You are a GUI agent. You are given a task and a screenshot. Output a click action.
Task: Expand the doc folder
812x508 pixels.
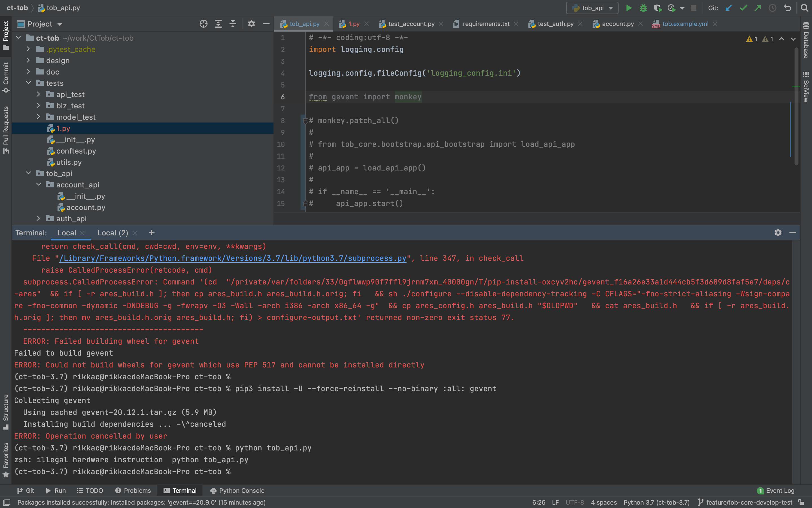tap(28, 72)
